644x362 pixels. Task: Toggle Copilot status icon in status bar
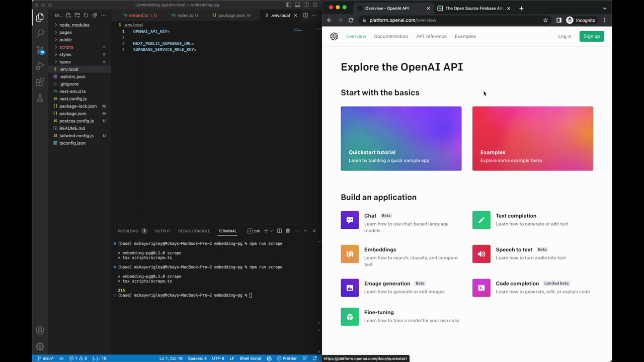click(x=269, y=358)
